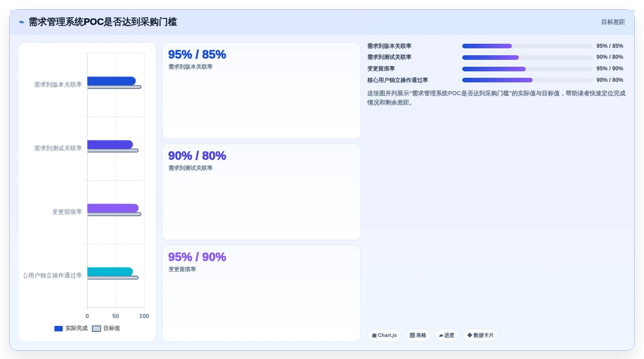Click the indigo 需求到测试关联率 chart bar
The width and height of the screenshot is (644, 359).
pyautogui.click(x=110, y=145)
